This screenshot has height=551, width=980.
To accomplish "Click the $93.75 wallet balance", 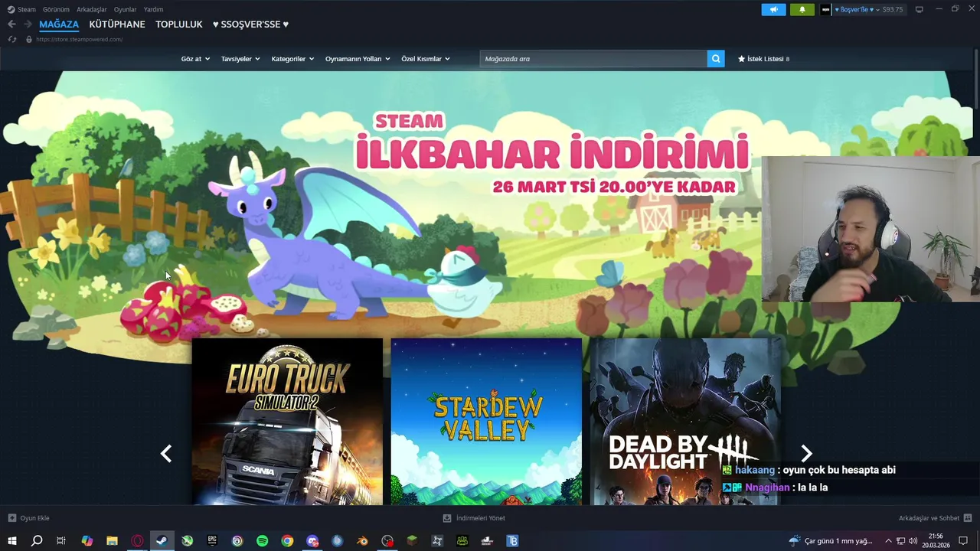I will click(x=893, y=9).
